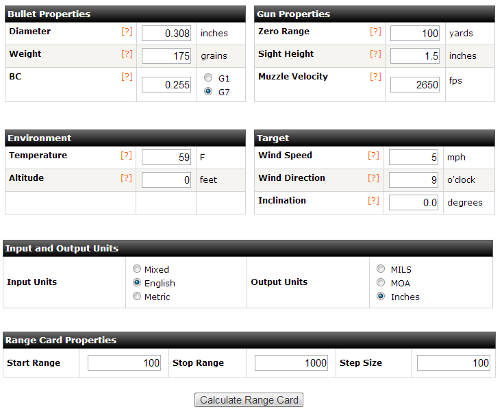Click the Step Size input field
This screenshot has width=504, height=420.
point(453,363)
